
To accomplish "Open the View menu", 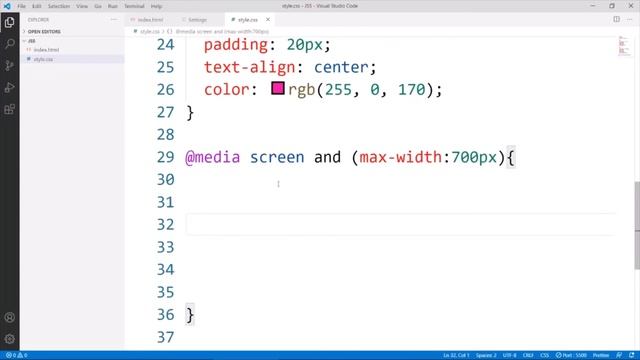I will 82,6.
